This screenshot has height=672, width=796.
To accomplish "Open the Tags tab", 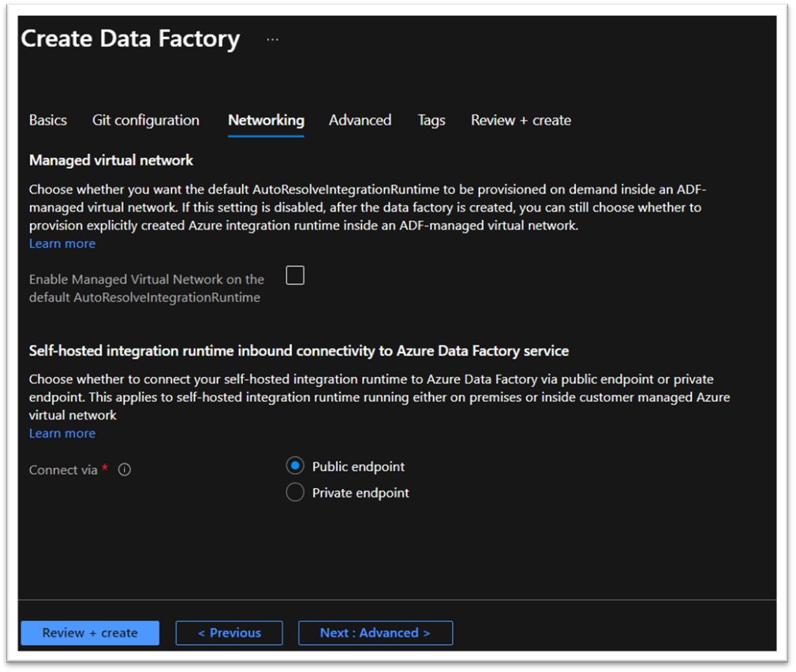I will point(432,121).
